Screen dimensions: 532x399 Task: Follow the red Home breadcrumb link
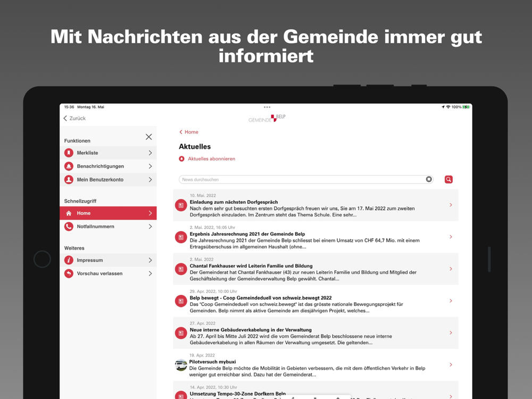189,132
